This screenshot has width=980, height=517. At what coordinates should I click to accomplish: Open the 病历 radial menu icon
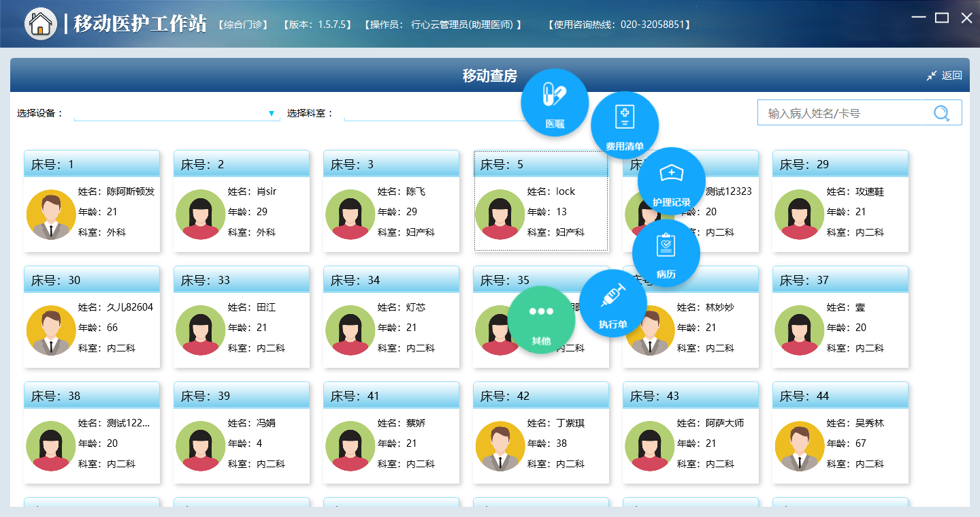(666, 253)
